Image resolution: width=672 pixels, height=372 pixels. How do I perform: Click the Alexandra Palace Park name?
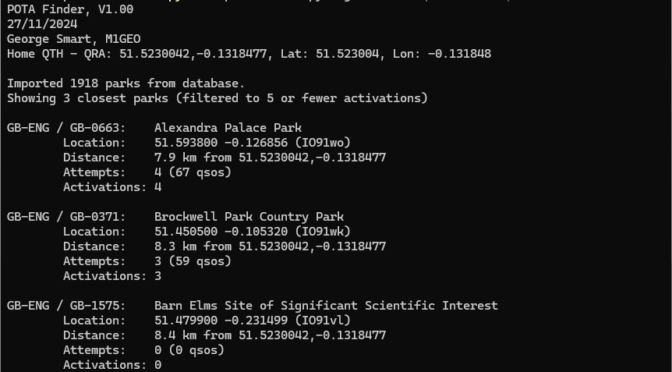click(228, 128)
